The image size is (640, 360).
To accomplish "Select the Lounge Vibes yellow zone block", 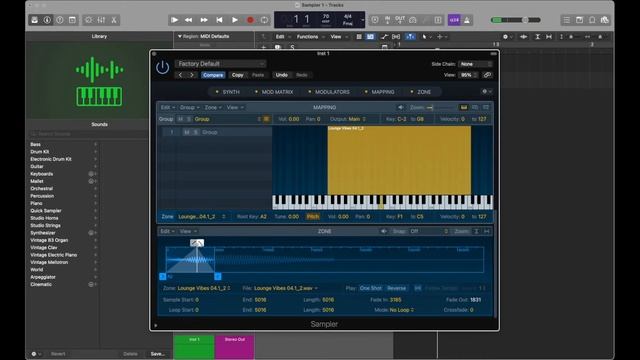I will point(399,160).
